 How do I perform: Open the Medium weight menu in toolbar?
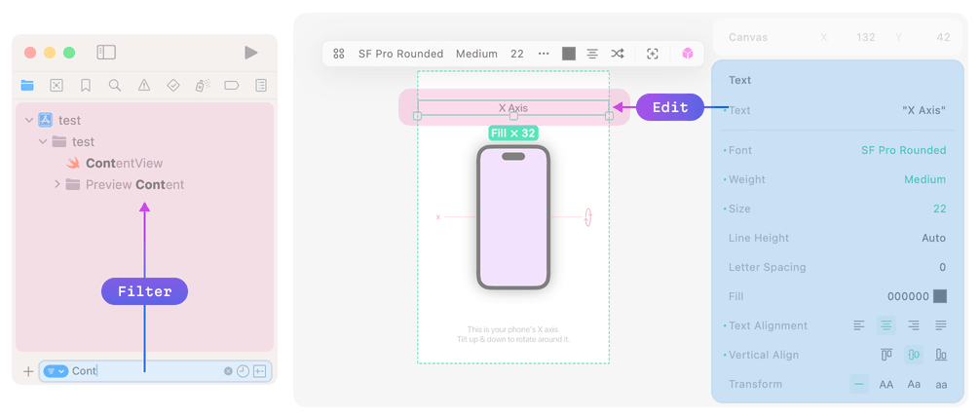click(x=476, y=54)
